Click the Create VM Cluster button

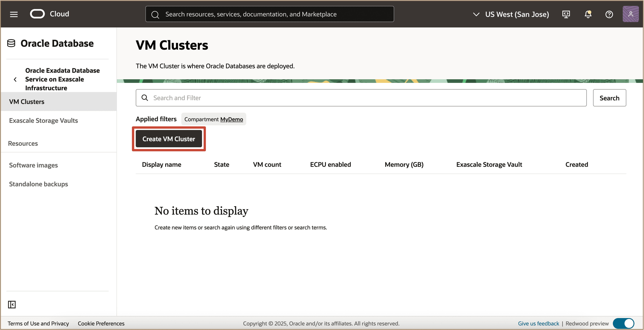169,139
